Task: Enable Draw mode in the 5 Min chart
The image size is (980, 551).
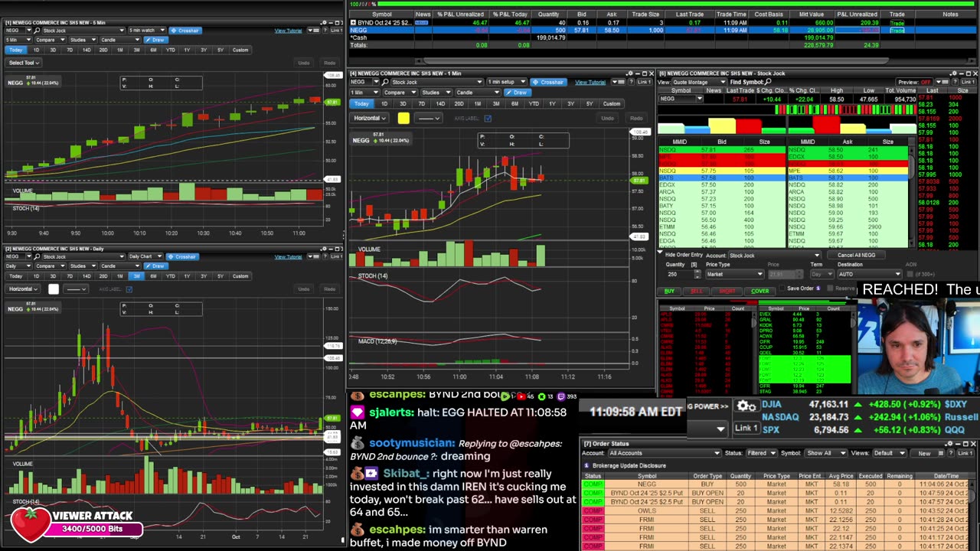Action: click(155, 40)
